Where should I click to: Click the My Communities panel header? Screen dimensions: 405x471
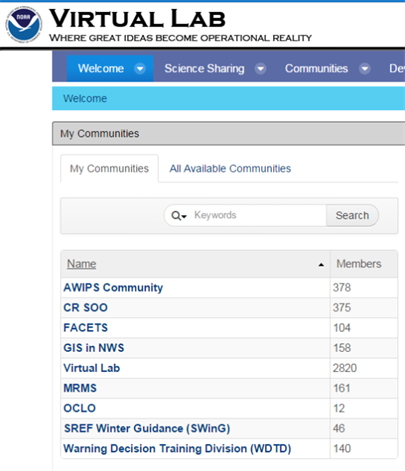[229, 134]
